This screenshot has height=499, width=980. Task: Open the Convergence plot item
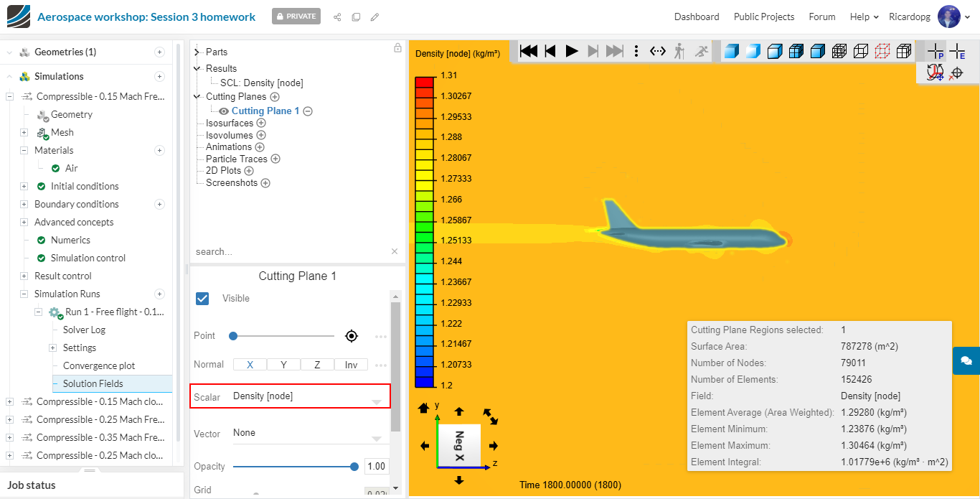click(99, 365)
